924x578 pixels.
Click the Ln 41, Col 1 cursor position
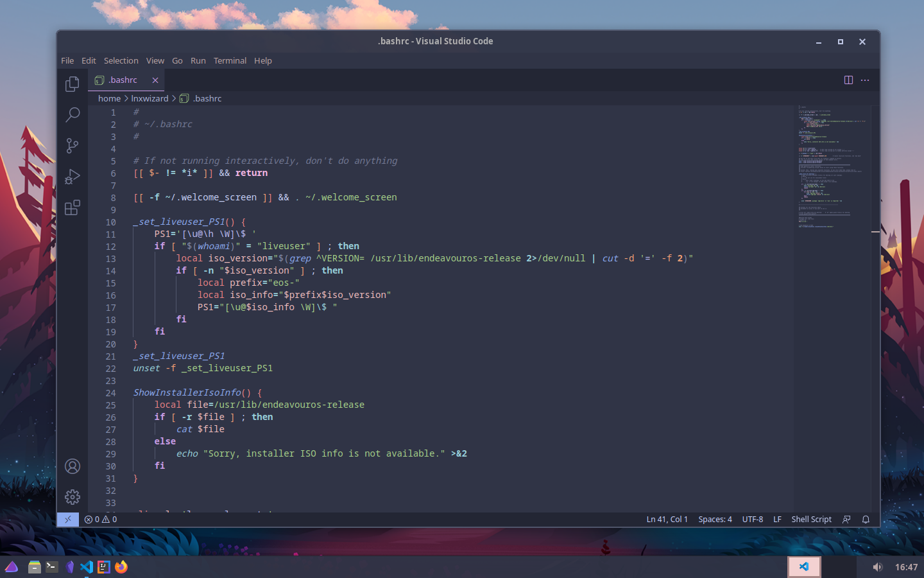pos(667,520)
